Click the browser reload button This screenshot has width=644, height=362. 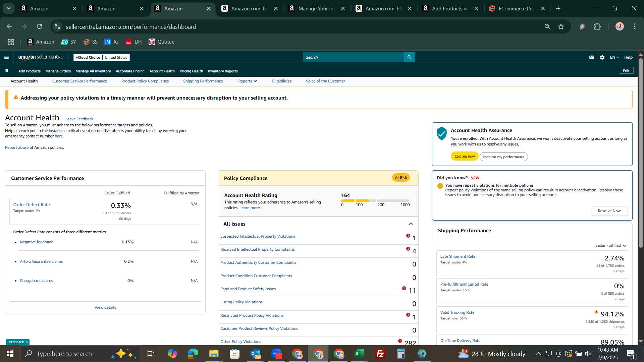click(40, 26)
